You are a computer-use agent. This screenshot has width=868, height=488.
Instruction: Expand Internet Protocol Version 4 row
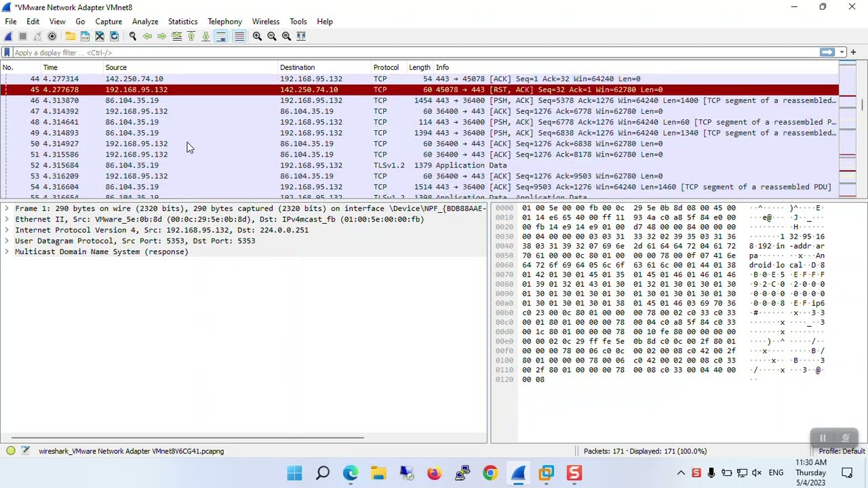(x=7, y=230)
